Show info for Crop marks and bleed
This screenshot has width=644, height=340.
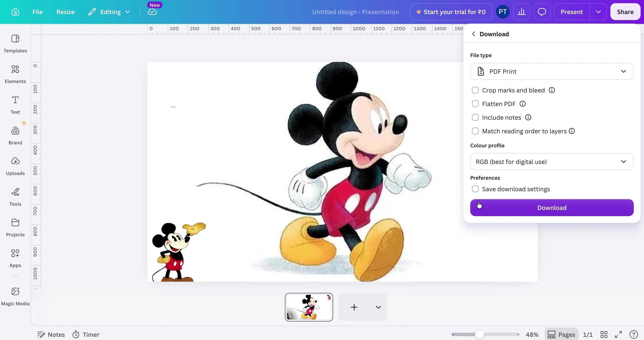point(552,90)
